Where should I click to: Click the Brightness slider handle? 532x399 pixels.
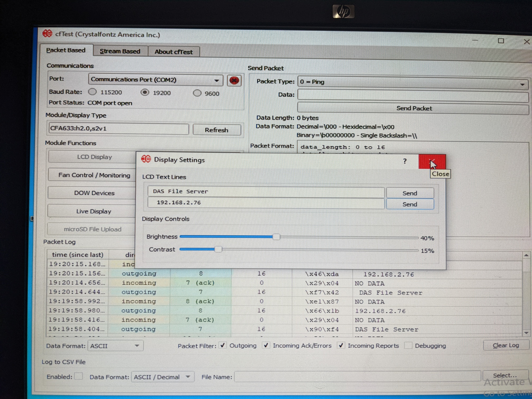(276, 237)
